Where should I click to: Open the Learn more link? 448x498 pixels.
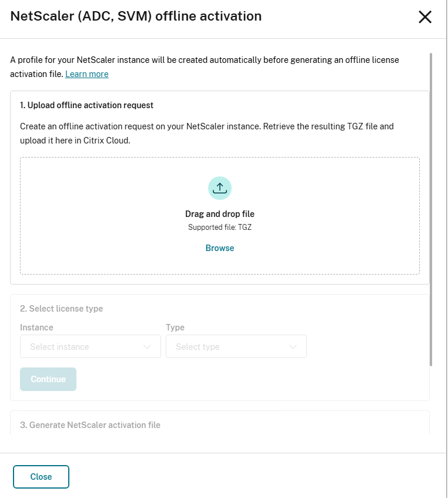coord(87,74)
